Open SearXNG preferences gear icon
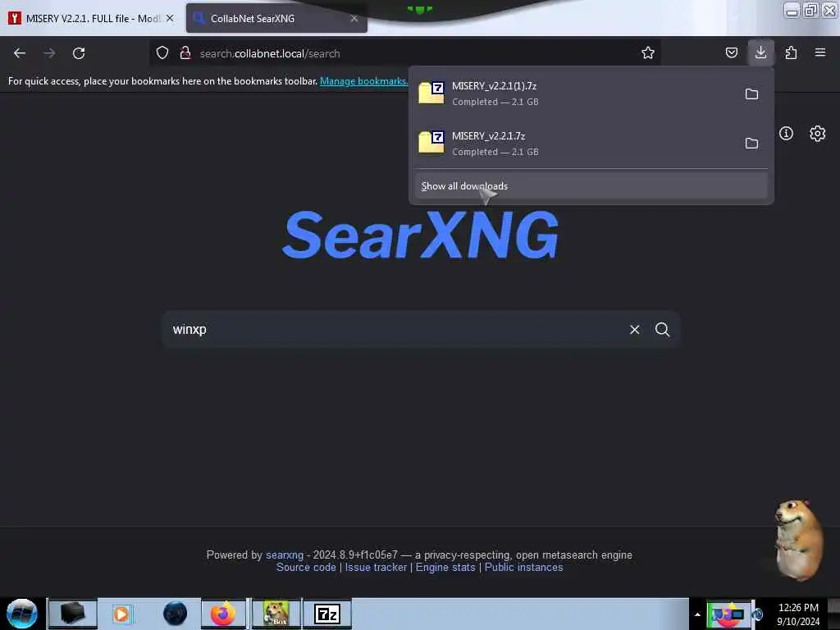This screenshot has height=630, width=840. tap(817, 134)
